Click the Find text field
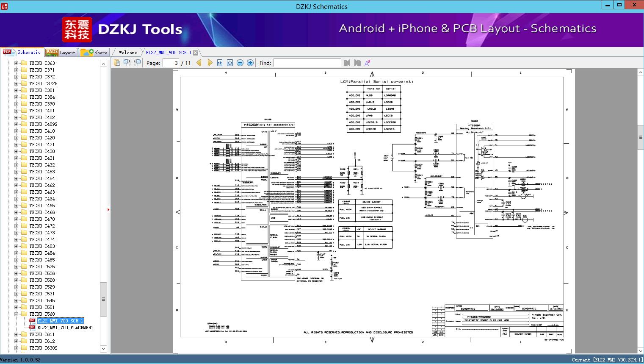 pyautogui.click(x=307, y=63)
